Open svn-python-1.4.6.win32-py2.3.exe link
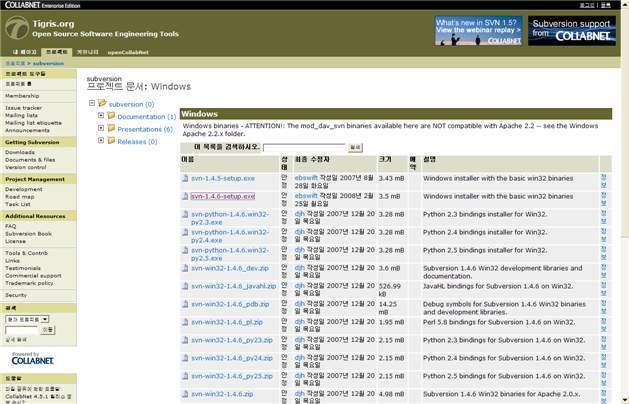The height and width of the screenshot is (404, 629). point(230,218)
